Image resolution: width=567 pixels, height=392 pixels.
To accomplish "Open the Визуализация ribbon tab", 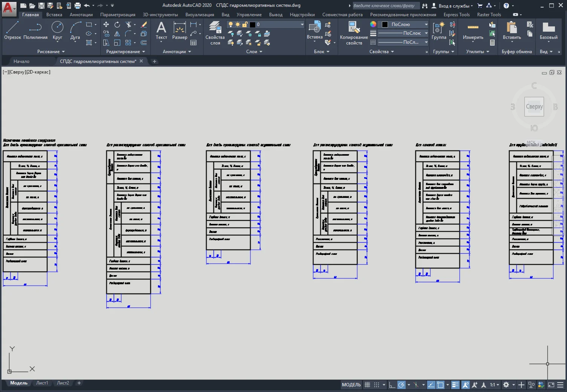I will (200, 15).
